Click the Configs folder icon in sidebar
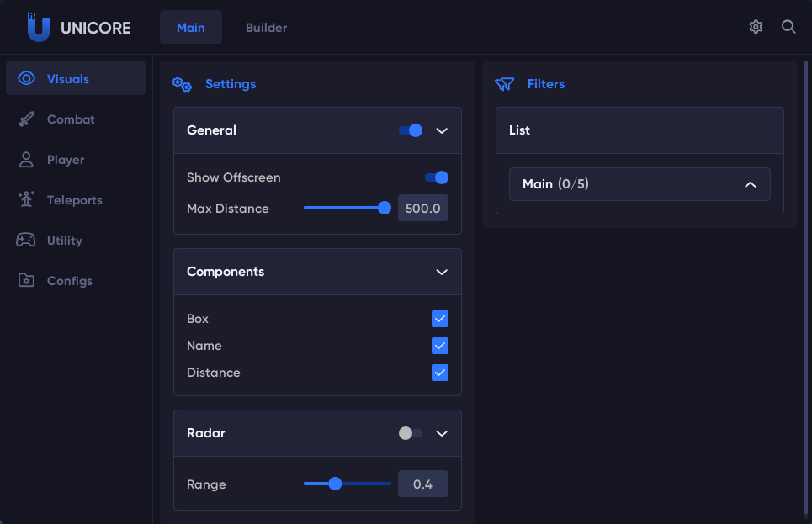Viewport: 812px width, 524px height. tap(26, 281)
